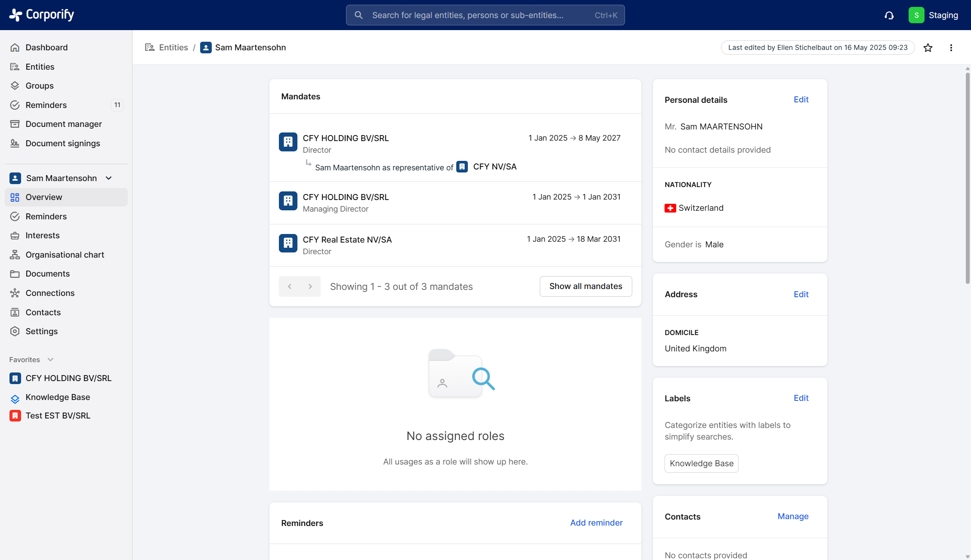Viewport: 971px width, 560px height.
Task: Expand the Sam Maartensohn entity dropdown
Action: click(109, 178)
